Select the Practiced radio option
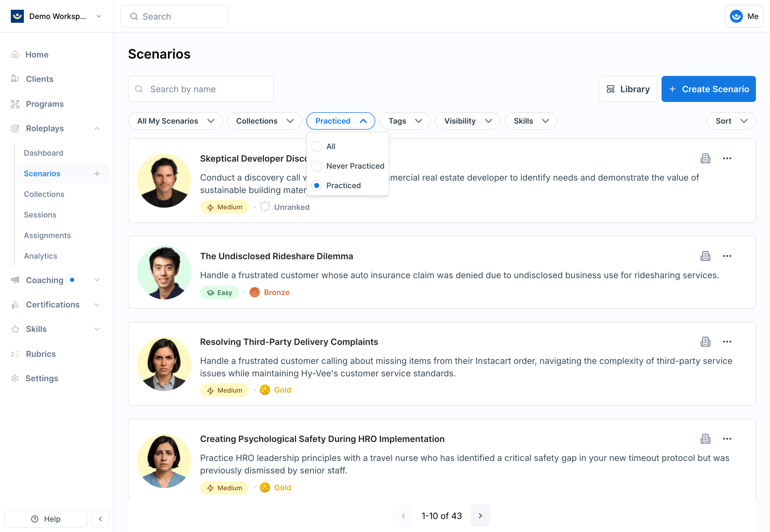This screenshot has height=532, width=770. (x=317, y=185)
